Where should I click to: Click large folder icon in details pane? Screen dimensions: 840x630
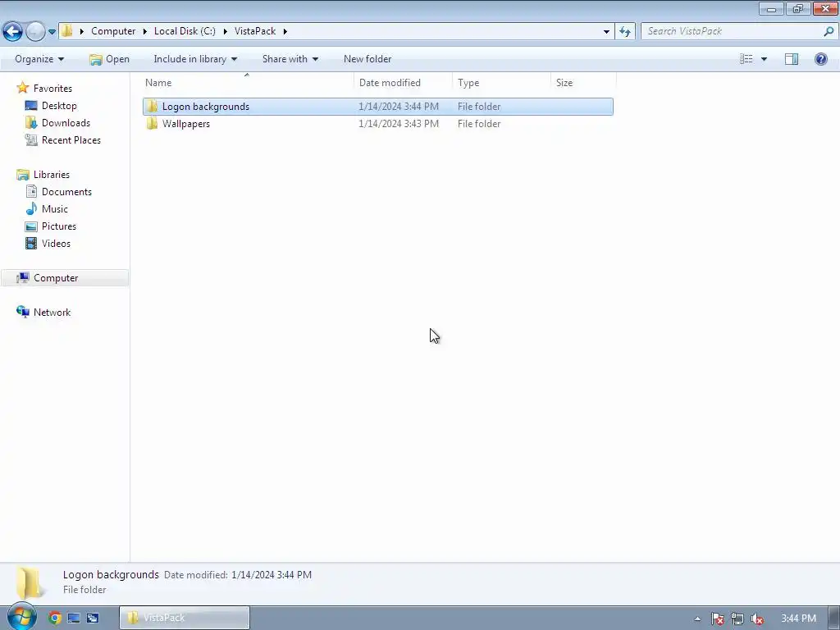tap(29, 583)
